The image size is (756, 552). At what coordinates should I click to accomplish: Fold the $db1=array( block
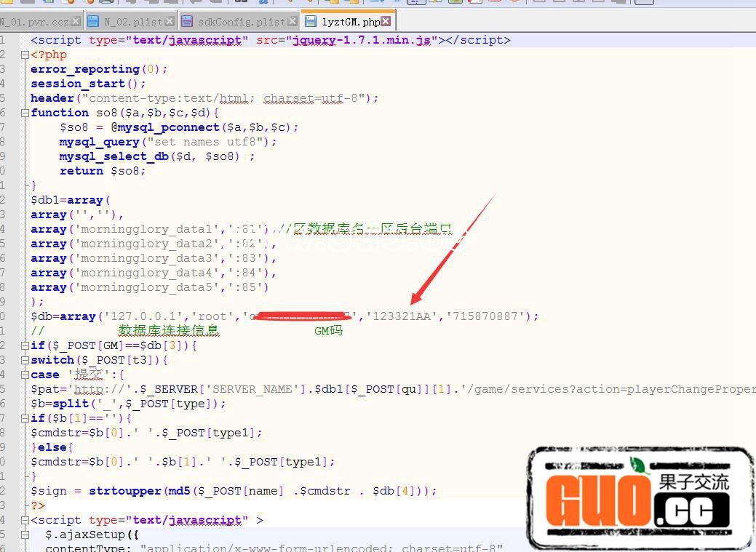[25, 200]
